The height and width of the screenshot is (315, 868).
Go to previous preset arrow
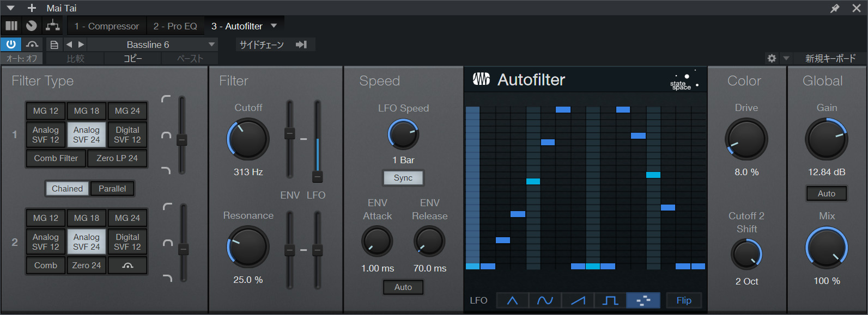tap(69, 45)
